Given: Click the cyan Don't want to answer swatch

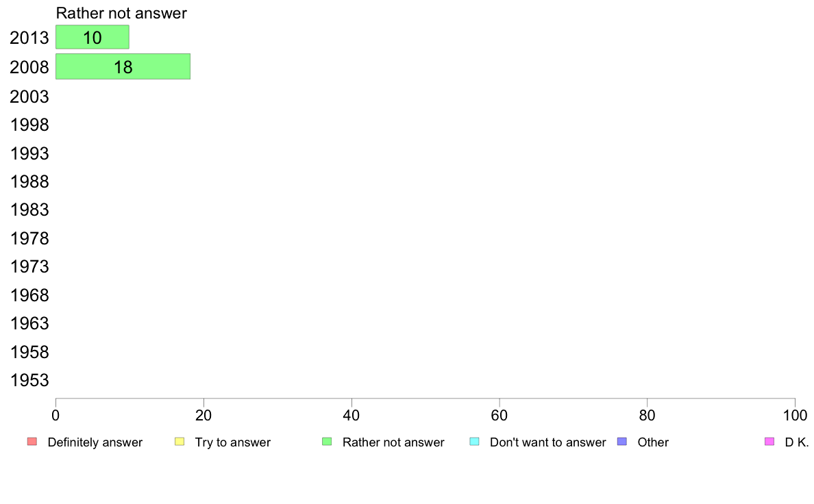Looking at the screenshot, I should (x=474, y=442).
